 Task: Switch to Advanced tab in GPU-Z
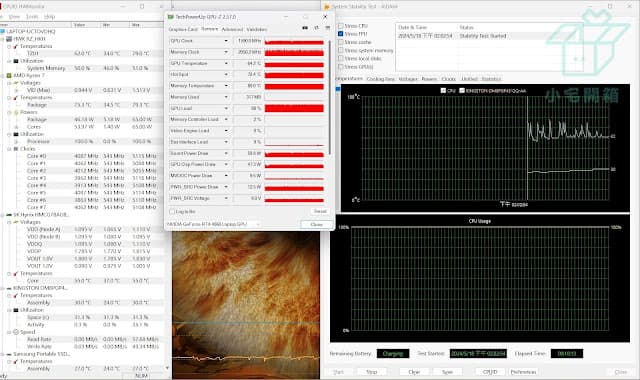[x=232, y=29]
